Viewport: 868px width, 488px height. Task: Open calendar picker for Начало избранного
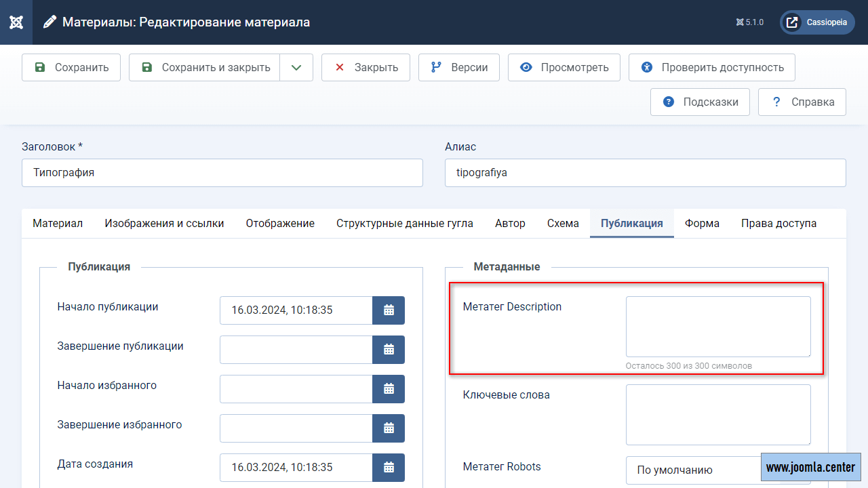click(x=389, y=389)
